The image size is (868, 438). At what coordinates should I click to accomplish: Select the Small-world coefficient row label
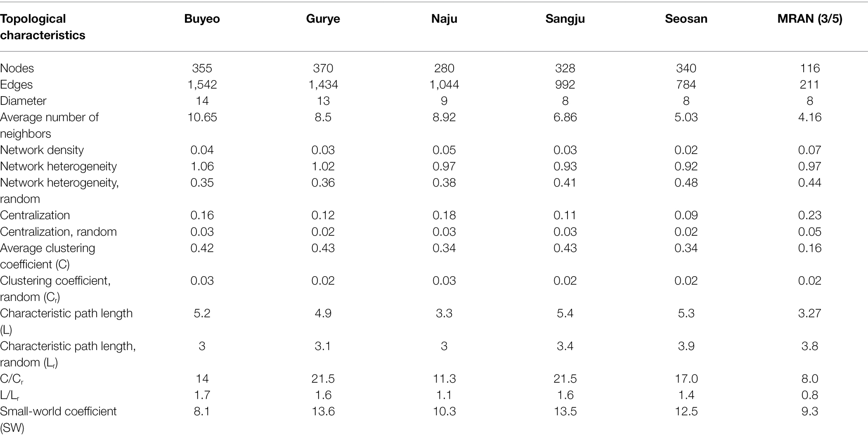[58, 419]
